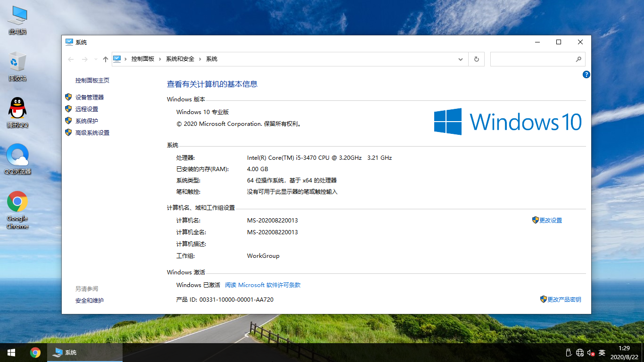Image resolution: width=644 pixels, height=362 pixels.
Task: Open the Windows Start menu
Action: click(x=11, y=353)
